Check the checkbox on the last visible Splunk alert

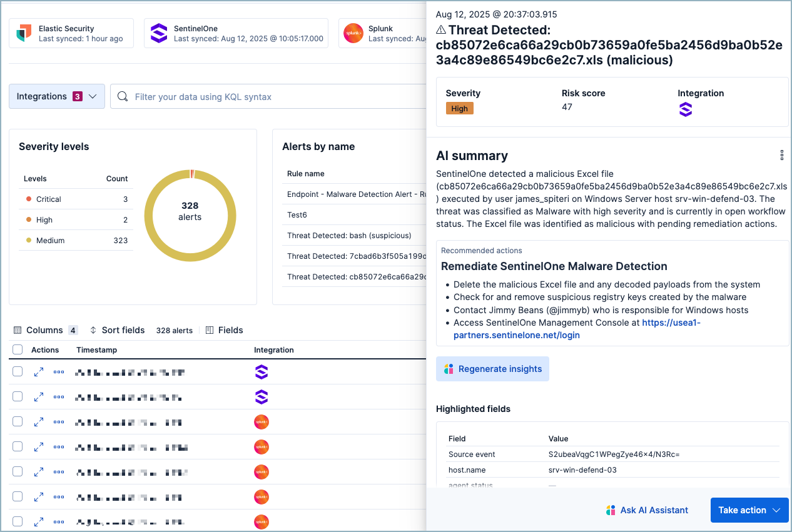tap(17, 521)
